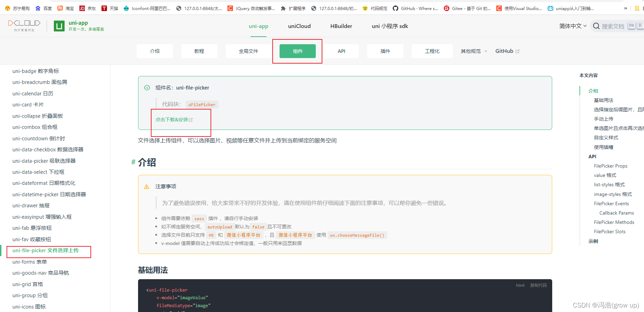This screenshot has width=644, height=312.
Task: Open the JQuery 自动触发事 bookmark
Action: coord(251,8)
